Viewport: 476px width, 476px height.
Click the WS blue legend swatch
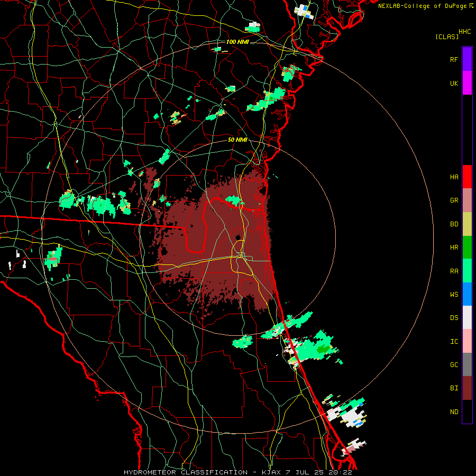[467, 294]
